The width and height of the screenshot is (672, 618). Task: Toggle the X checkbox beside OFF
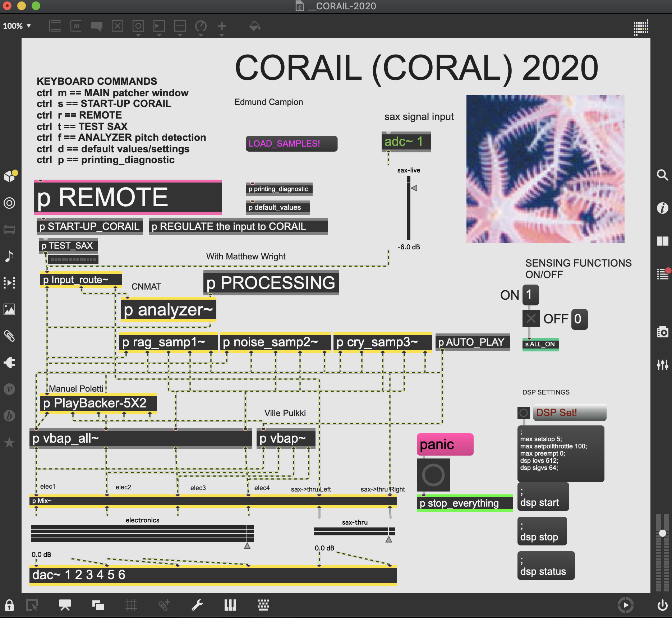coord(531,318)
